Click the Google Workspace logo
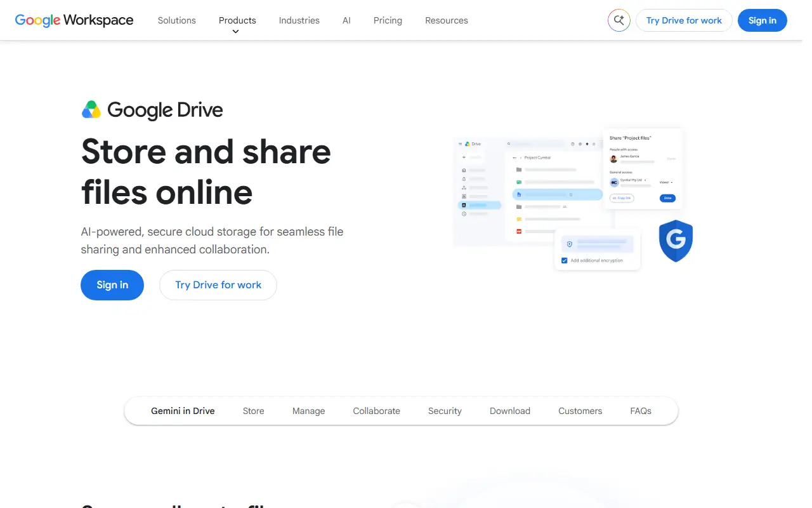This screenshot has width=812, height=508. (74, 20)
